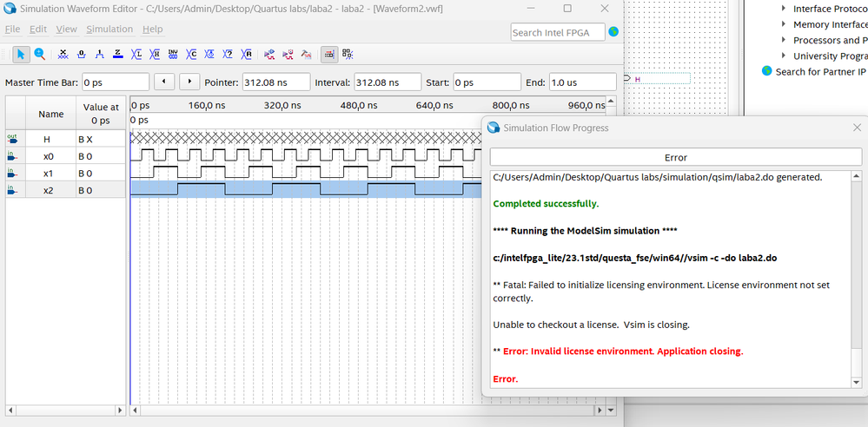This screenshot has height=427, width=868.
Task: Open the Edit menu
Action: [38, 29]
